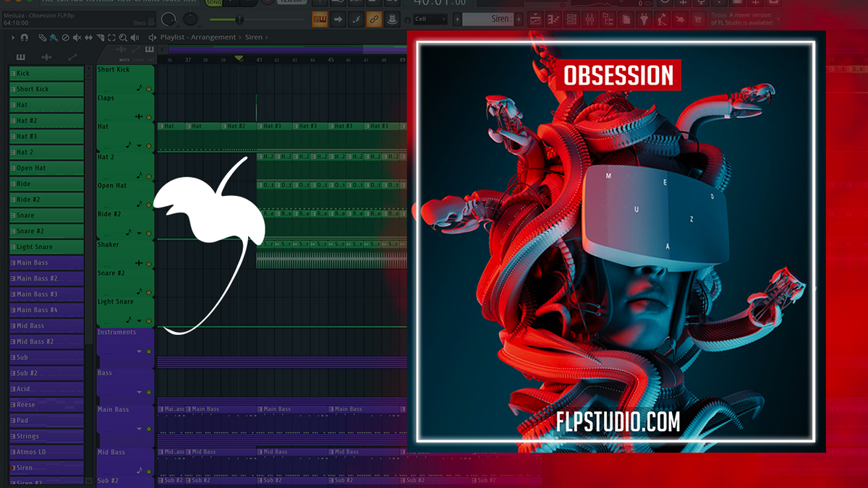Expand the Hat channel's small dropdown arrow
Screen dimensions: 868x488
point(139,147)
